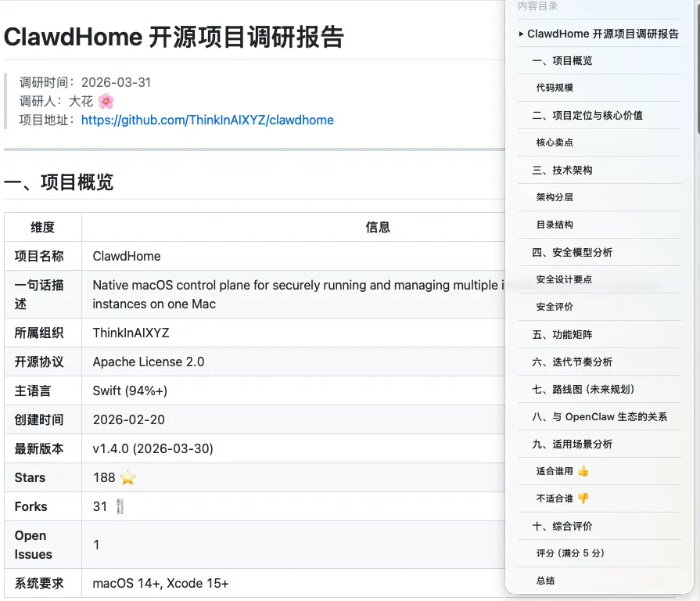Click the 一句话描述 row label
The height and width of the screenshot is (601, 700).
(39, 295)
